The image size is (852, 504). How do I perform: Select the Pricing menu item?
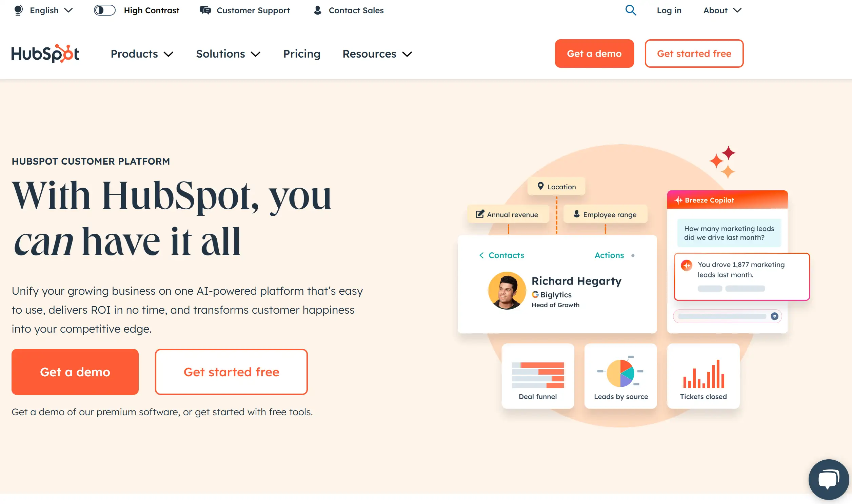click(301, 54)
